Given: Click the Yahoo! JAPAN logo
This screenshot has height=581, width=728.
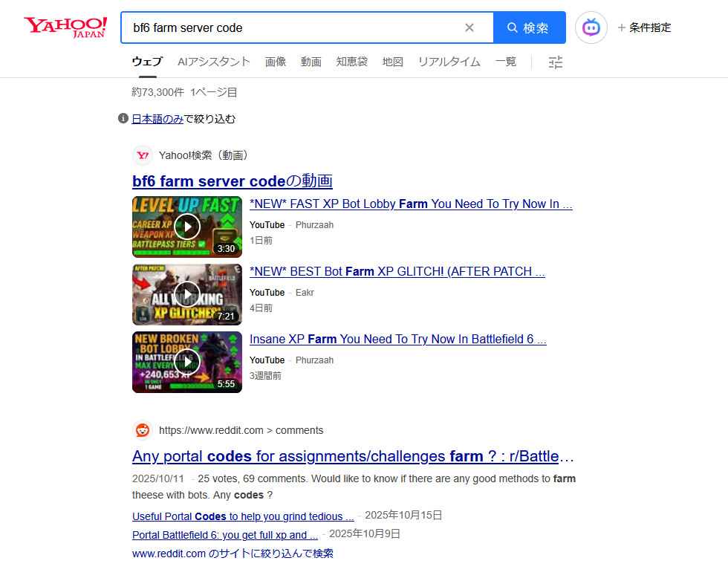Looking at the screenshot, I should [65, 27].
